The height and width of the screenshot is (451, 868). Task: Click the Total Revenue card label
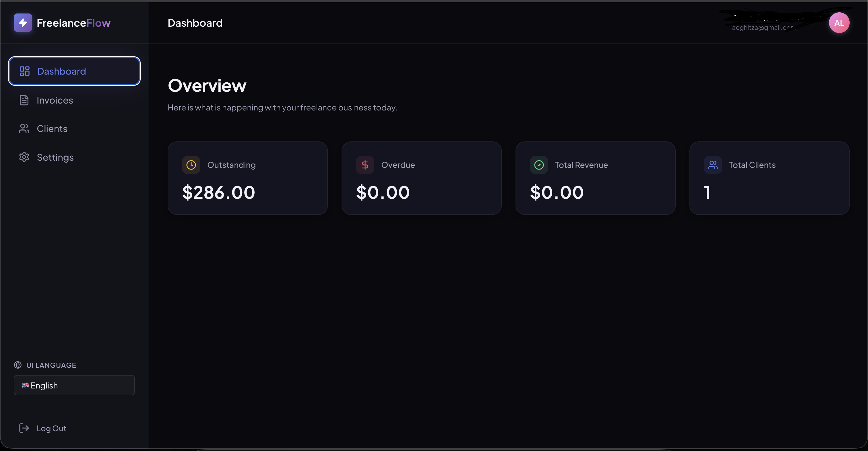(581, 165)
